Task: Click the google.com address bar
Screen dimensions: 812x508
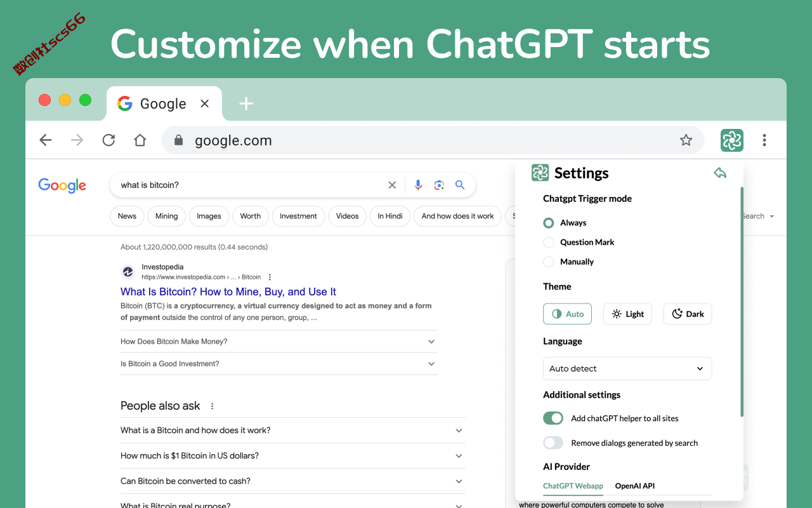Action: [433, 140]
